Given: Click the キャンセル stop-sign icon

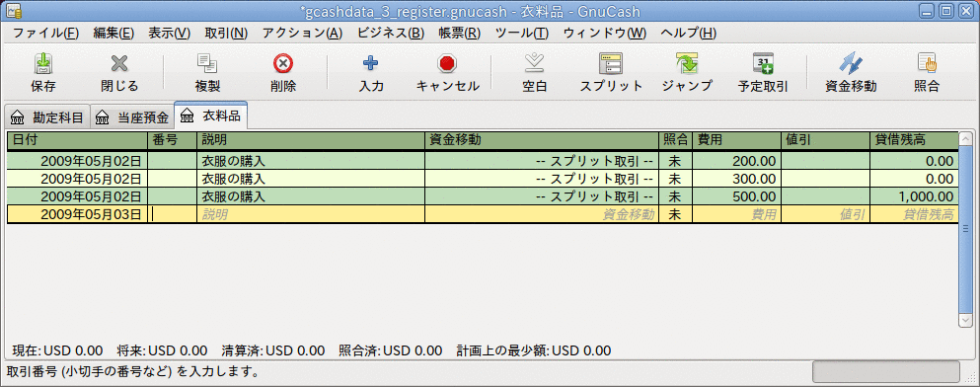Looking at the screenshot, I should pyautogui.click(x=447, y=63).
